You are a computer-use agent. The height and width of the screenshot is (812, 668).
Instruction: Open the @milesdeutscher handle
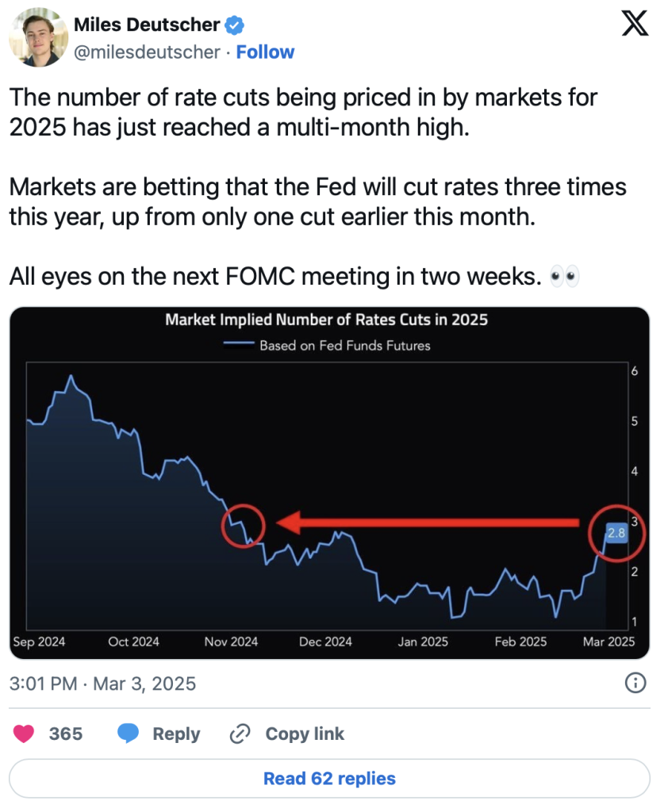pyautogui.click(x=146, y=52)
